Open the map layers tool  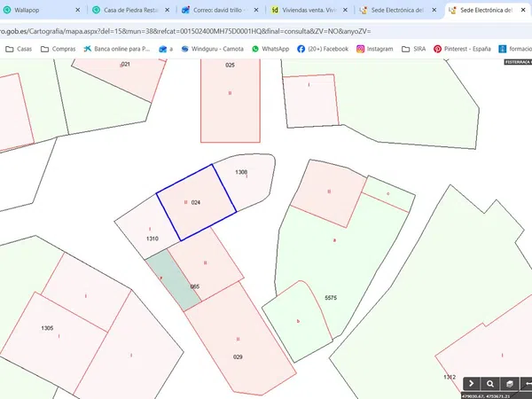509,384
